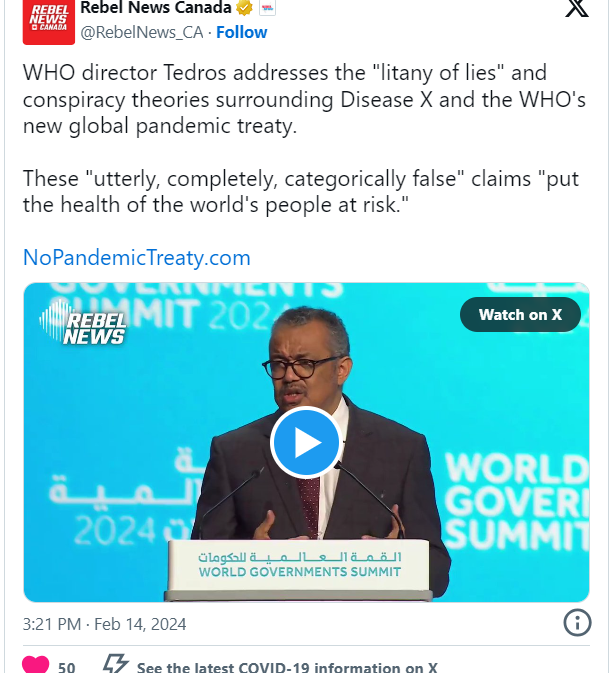Screen dimensions: 615x673
Task: Open the X logo in the tweet corner
Action: click(577, 9)
